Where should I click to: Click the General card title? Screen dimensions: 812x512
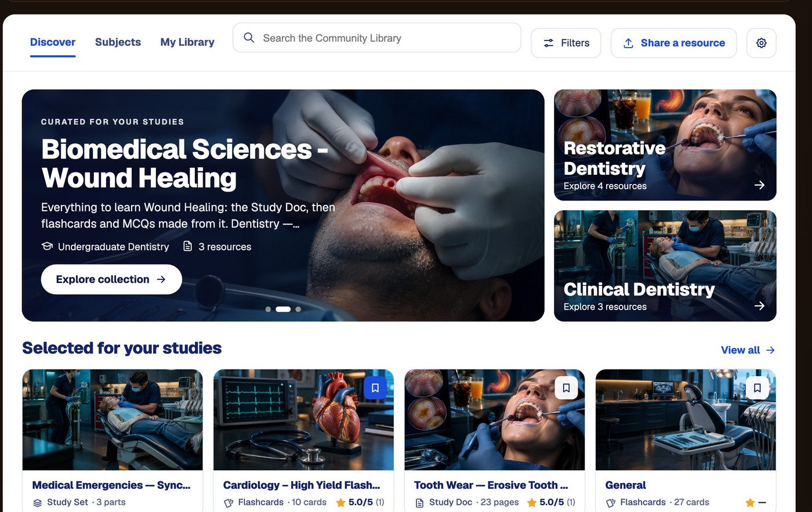pyautogui.click(x=625, y=485)
